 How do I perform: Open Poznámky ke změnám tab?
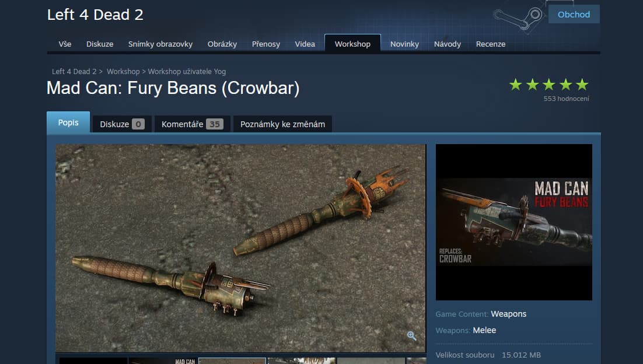[282, 124]
